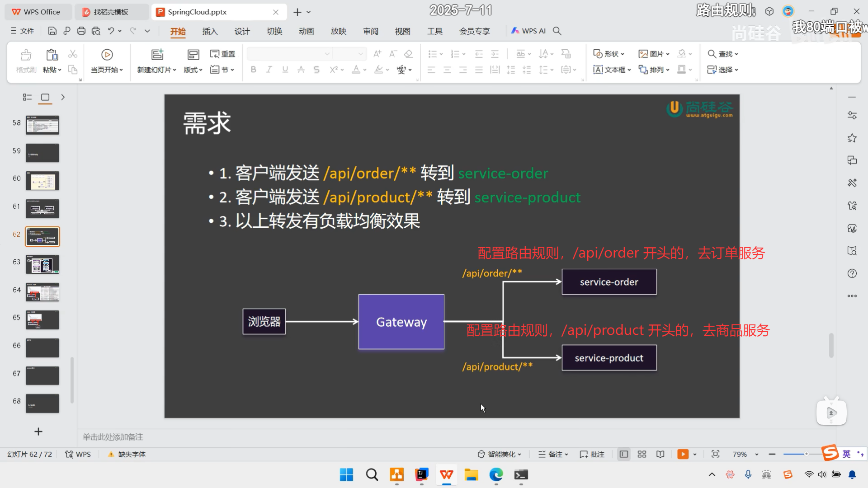This screenshot has height=488, width=868.
Task: Click the 批注 comments button
Action: click(x=592, y=454)
